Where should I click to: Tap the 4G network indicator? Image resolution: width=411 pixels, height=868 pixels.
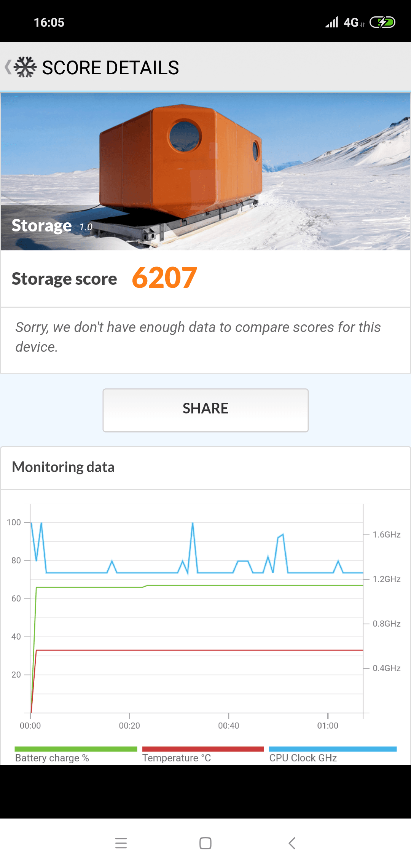(351, 22)
